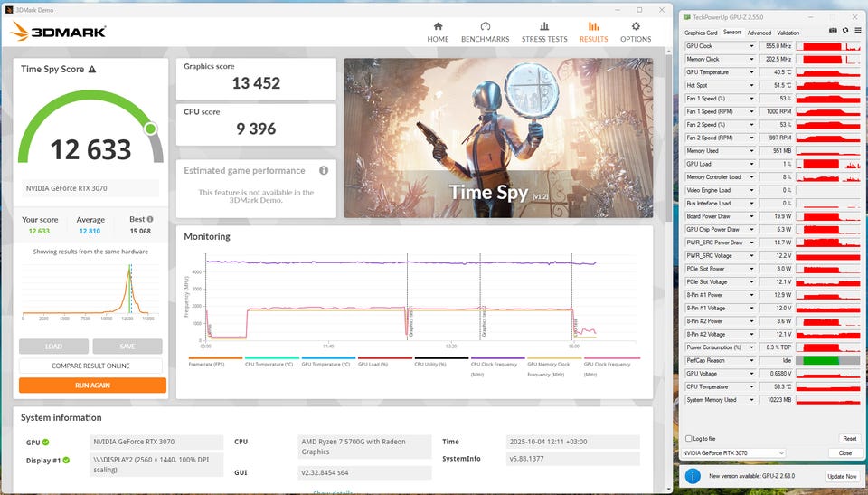This screenshot has height=495, width=868.
Task: Click info icon next to Best score
Action: pos(150,219)
